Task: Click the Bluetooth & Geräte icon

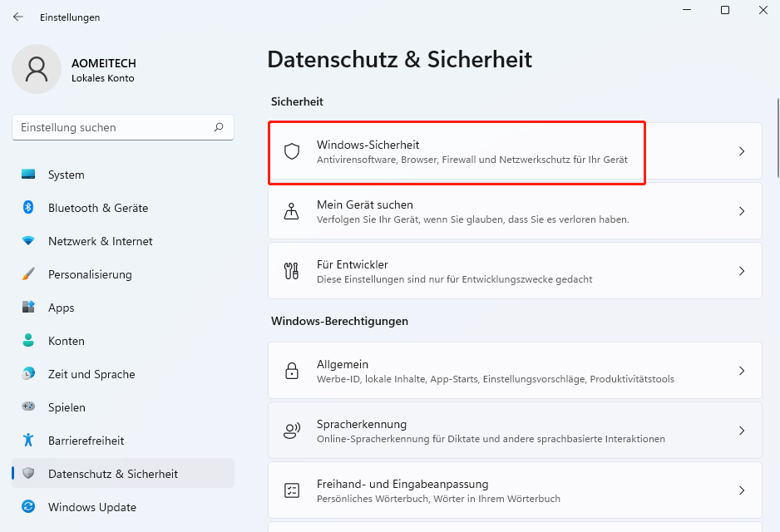Action: tap(28, 208)
